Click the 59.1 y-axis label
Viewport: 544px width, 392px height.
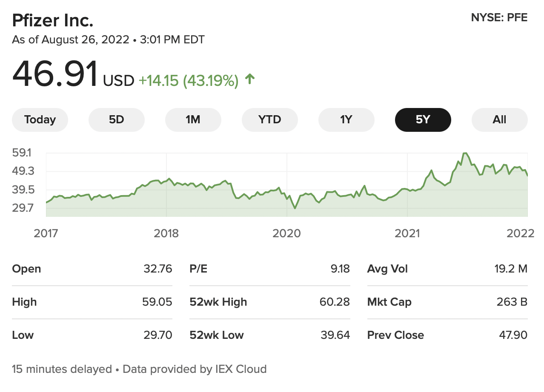[x=24, y=152]
